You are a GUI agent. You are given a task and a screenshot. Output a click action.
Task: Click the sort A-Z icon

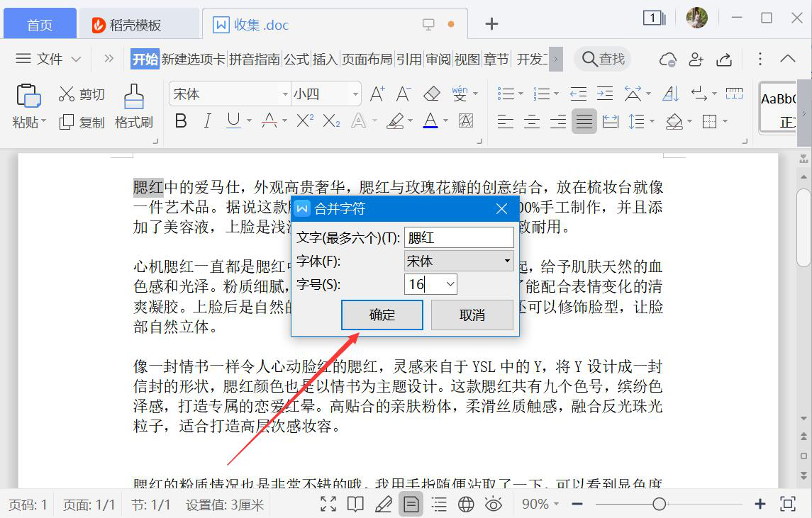[671, 94]
